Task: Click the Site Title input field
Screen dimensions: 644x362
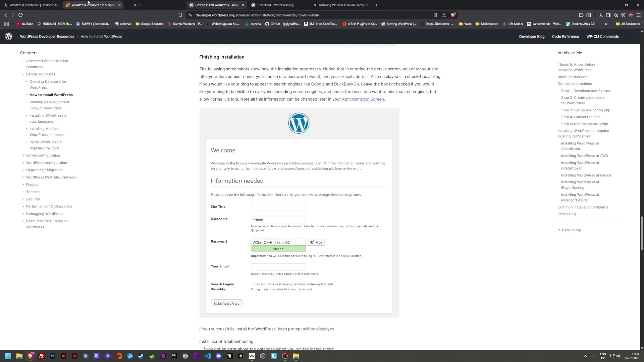Action: [x=278, y=207]
